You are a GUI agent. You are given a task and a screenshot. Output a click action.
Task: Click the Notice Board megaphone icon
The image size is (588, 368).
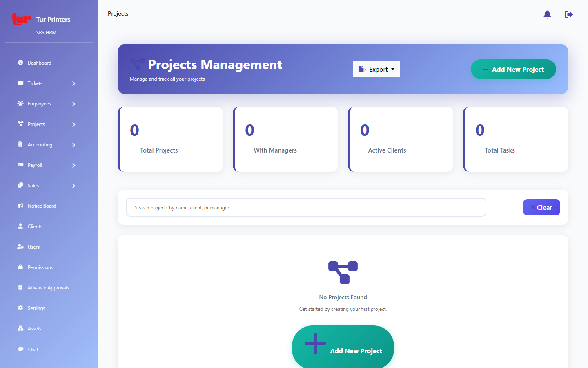click(20, 206)
